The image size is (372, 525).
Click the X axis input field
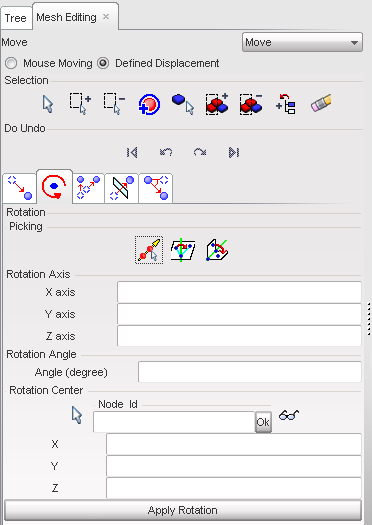[239, 292]
